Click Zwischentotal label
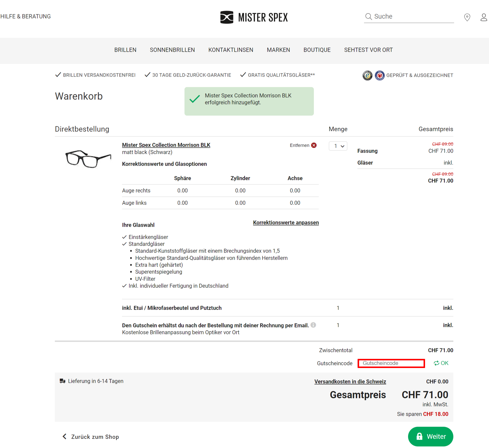 (x=336, y=350)
